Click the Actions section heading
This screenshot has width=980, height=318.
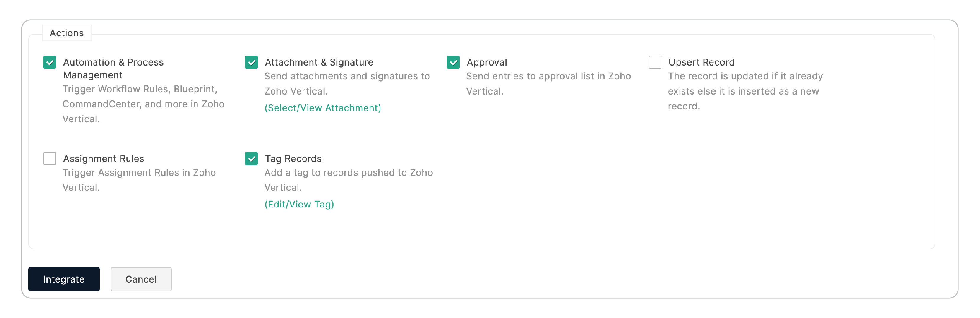pyautogui.click(x=67, y=33)
